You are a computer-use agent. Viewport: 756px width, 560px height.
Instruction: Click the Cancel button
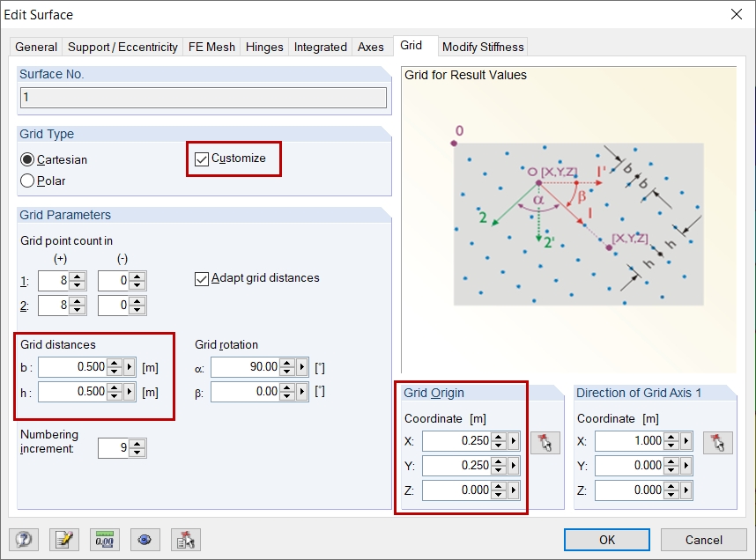pos(703,540)
